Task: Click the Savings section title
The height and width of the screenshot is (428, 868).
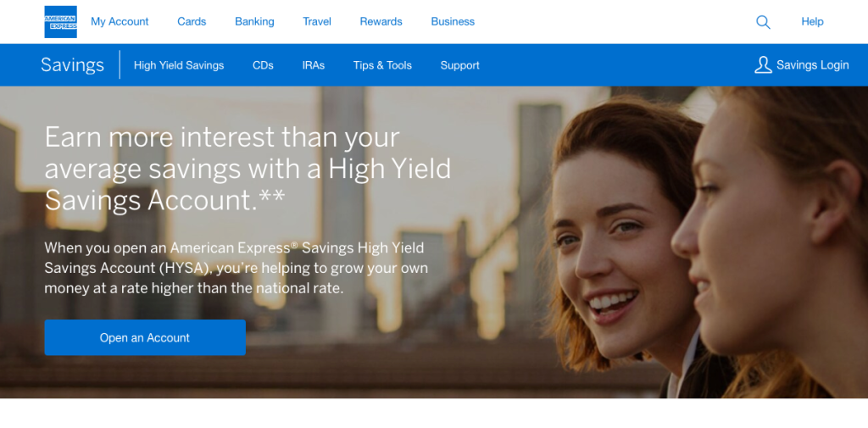Action: (x=72, y=64)
